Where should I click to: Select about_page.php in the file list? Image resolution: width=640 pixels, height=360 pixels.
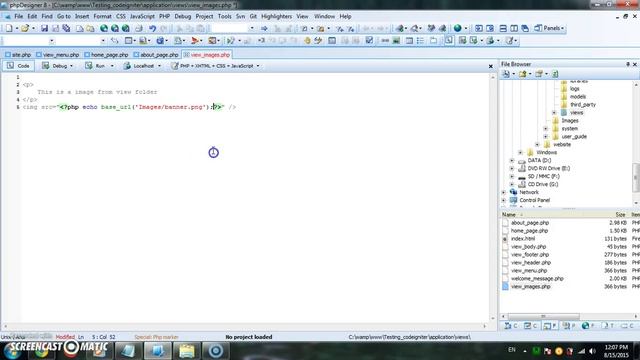pyautogui.click(x=530, y=223)
